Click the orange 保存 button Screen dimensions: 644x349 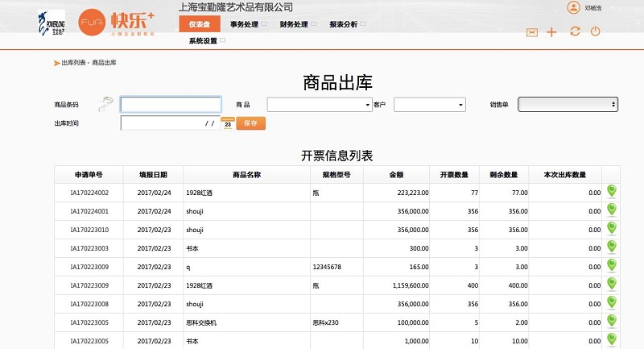[x=250, y=123]
